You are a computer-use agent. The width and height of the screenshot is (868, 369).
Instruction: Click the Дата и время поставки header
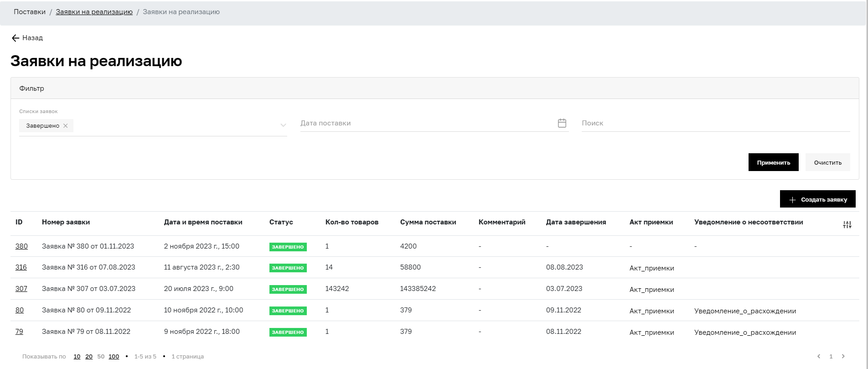(203, 222)
